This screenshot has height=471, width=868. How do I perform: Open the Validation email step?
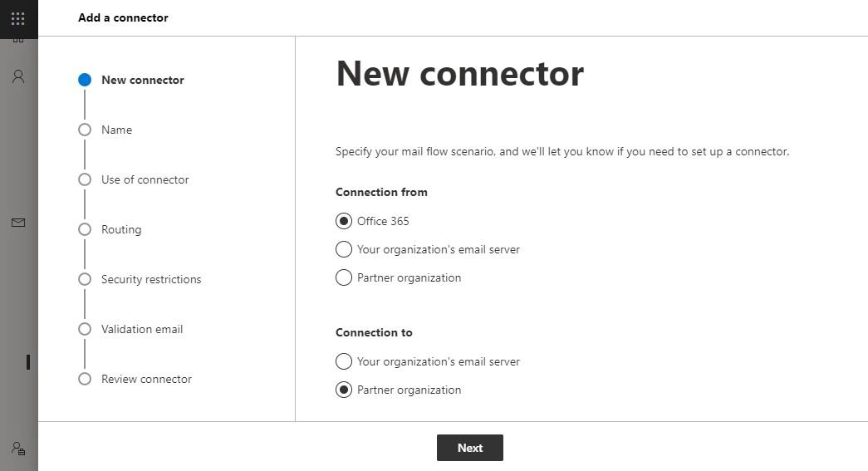point(141,329)
